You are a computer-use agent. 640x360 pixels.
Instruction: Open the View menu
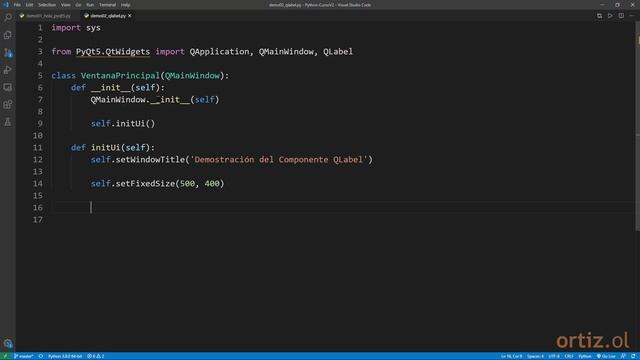tap(66, 5)
